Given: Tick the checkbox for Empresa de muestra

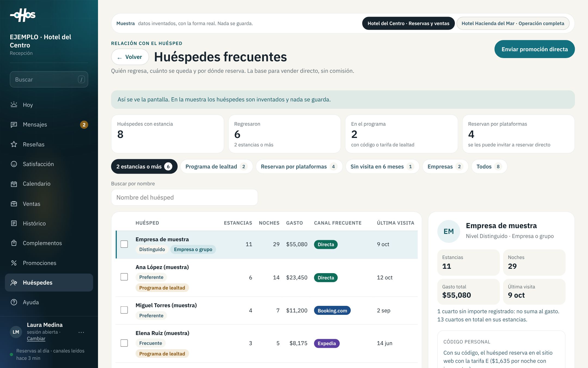Looking at the screenshot, I should pyautogui.click(x=124, y=244).
